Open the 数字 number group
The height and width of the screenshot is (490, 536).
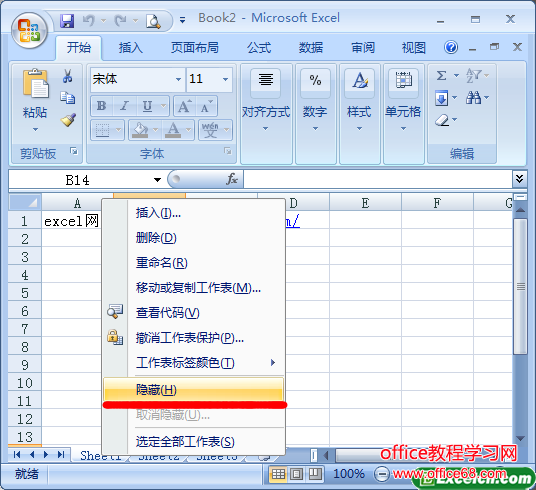[315, 113]
